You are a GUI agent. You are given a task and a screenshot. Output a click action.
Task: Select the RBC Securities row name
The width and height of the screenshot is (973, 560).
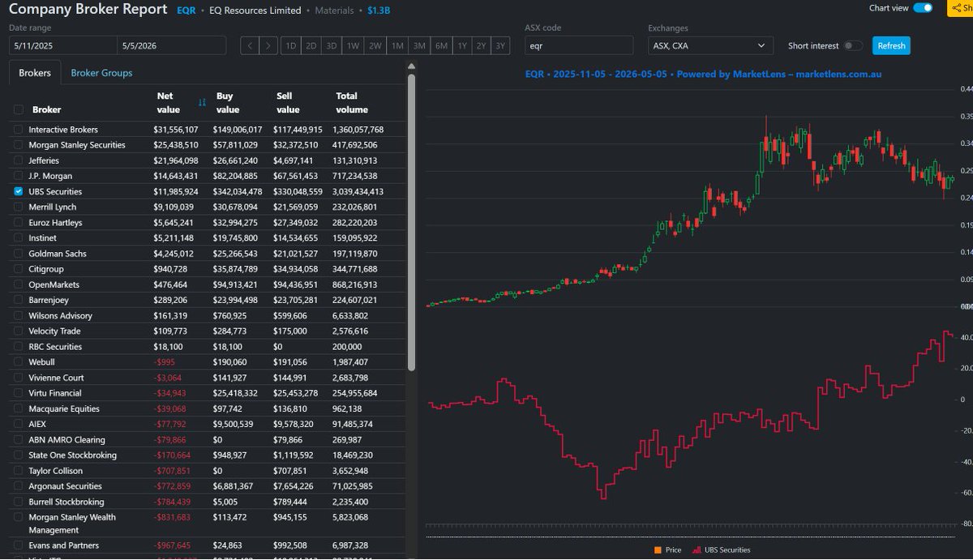coord(55,347)
